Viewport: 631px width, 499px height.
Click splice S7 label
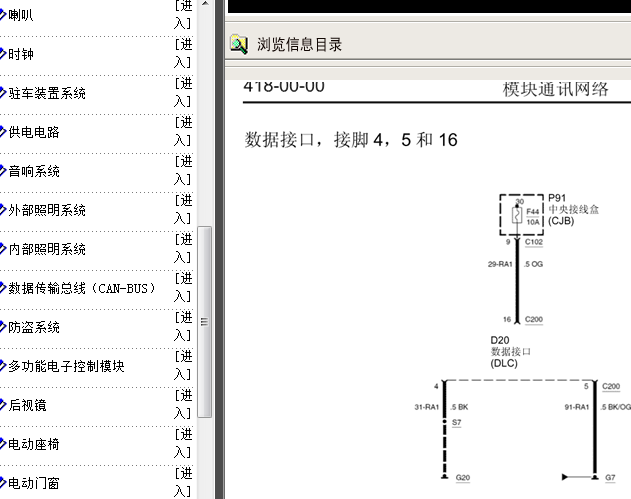pyautogui.click(x=456, y=423)
